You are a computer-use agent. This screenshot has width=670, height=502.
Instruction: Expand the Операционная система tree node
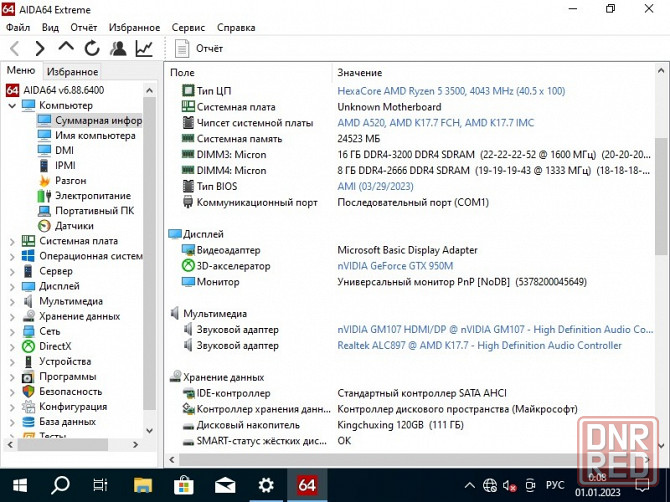point(12,256)
